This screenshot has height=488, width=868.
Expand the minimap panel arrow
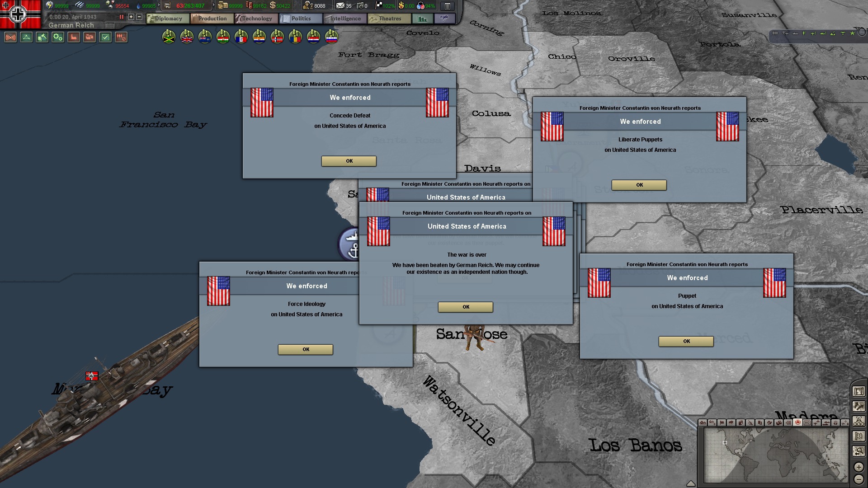(690, 483)
